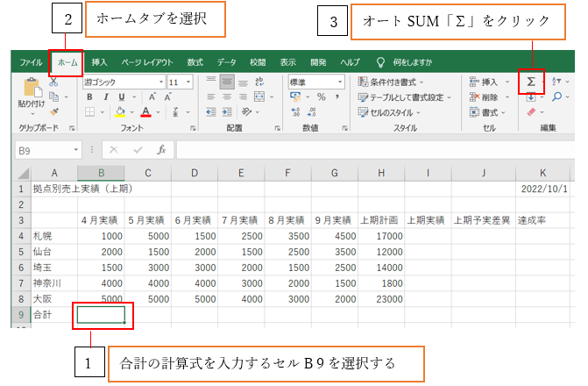
Task: Select cell B9 in the 合計 row
Action: [x=102, y=314]
